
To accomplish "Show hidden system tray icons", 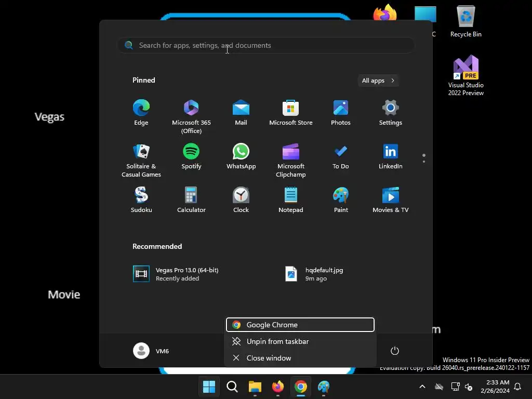I will click(422, 387).
